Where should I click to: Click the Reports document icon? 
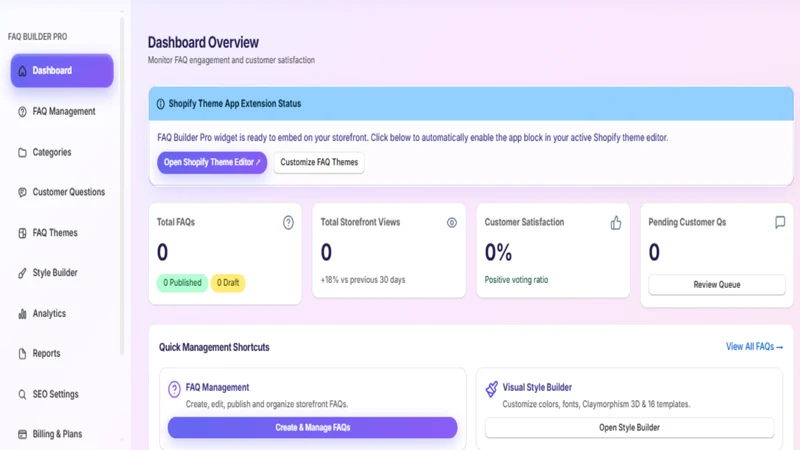22,354
